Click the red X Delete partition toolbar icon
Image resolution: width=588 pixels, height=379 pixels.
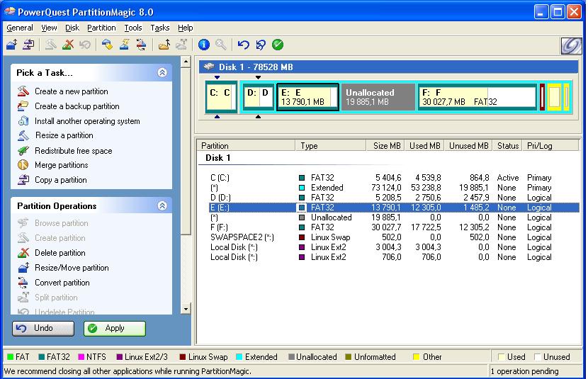tap(68, 45)
